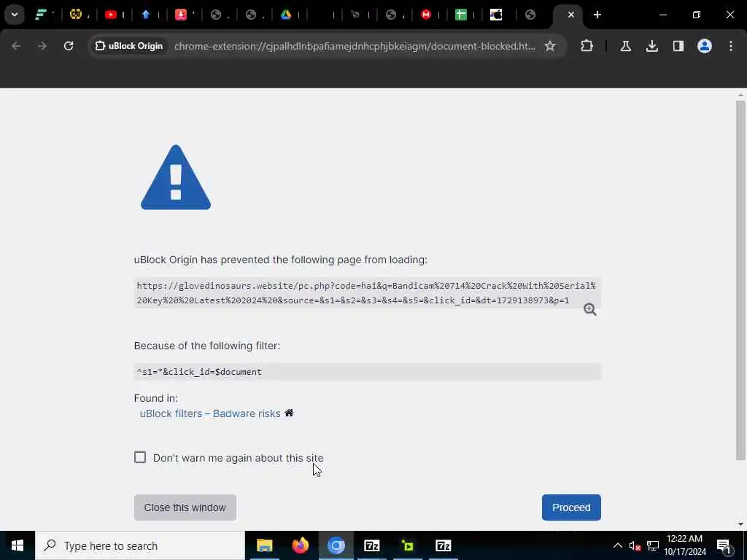Screen dimensions: 747x560
Task: Open the notification center icon
Action: 724,545
